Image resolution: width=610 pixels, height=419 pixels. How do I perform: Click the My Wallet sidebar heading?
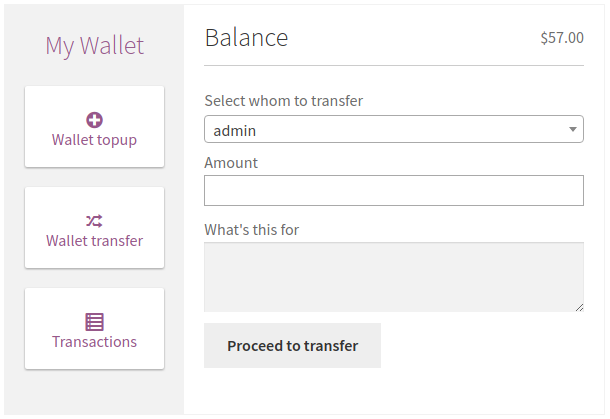tap(94, 46)
